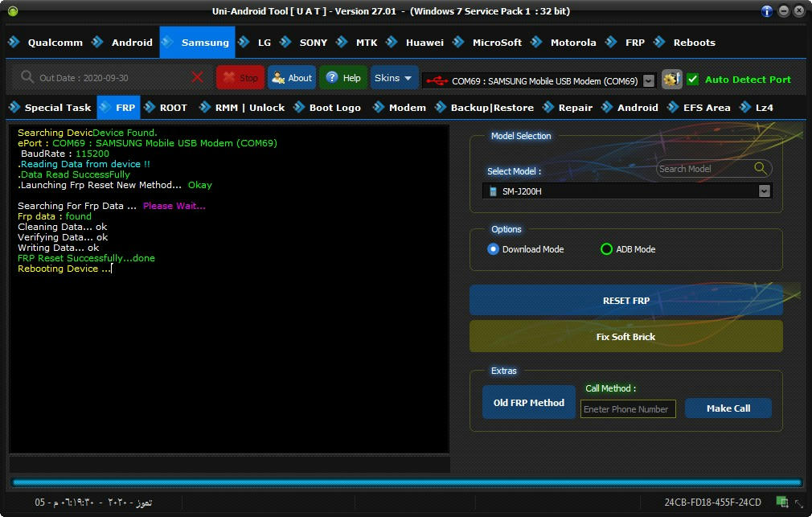This screenshot has height=517, width=812.
Task: Click the 'Data Read SuccessFully' log line
Action: click(x=74, y=174)
